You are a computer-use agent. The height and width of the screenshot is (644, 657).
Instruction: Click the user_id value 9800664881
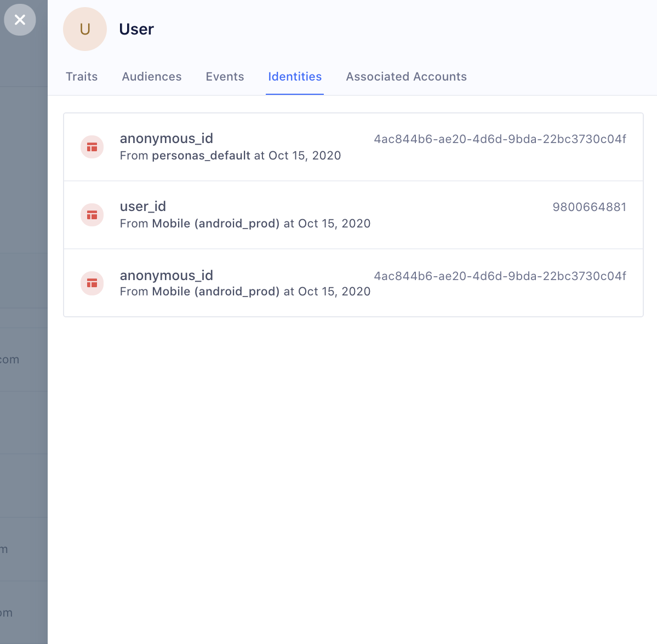coord(590,207)
